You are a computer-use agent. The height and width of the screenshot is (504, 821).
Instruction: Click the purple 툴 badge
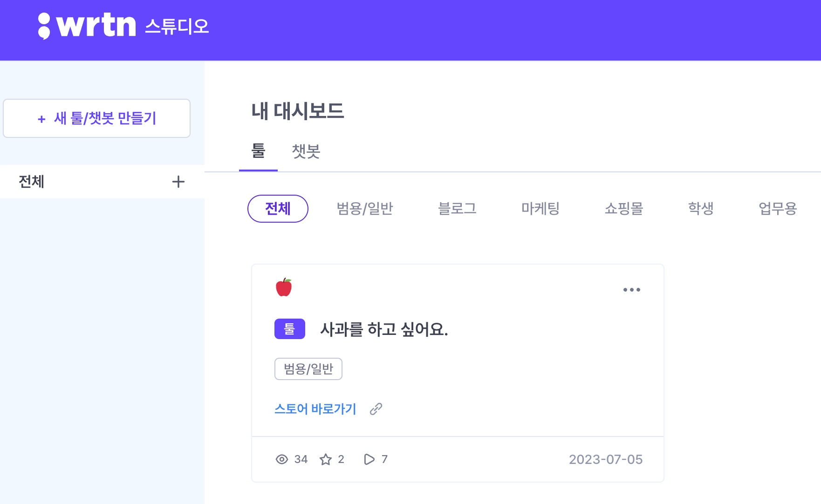pyautogui.click(x=289, y=329)
